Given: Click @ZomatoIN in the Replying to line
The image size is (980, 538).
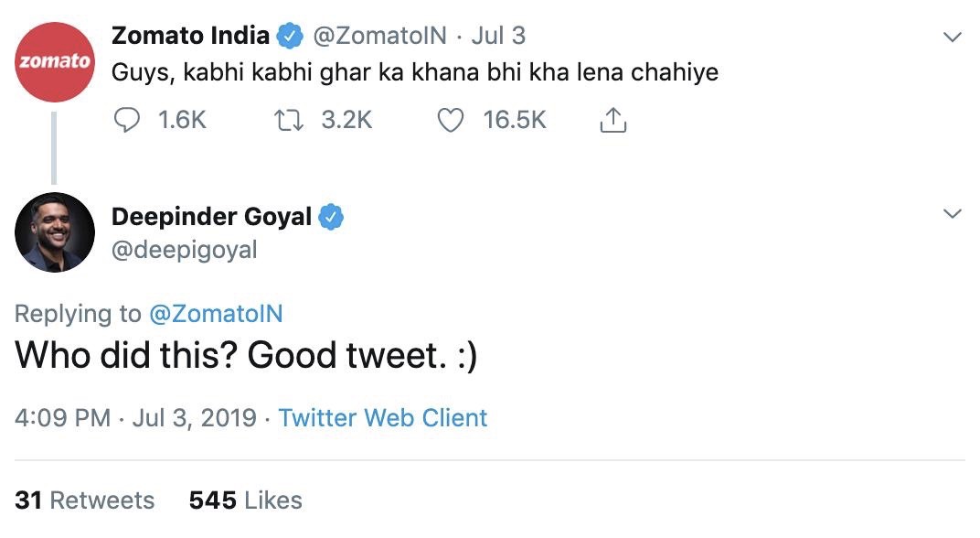Looking at the screenshot, I should click(x=217, y=314).
